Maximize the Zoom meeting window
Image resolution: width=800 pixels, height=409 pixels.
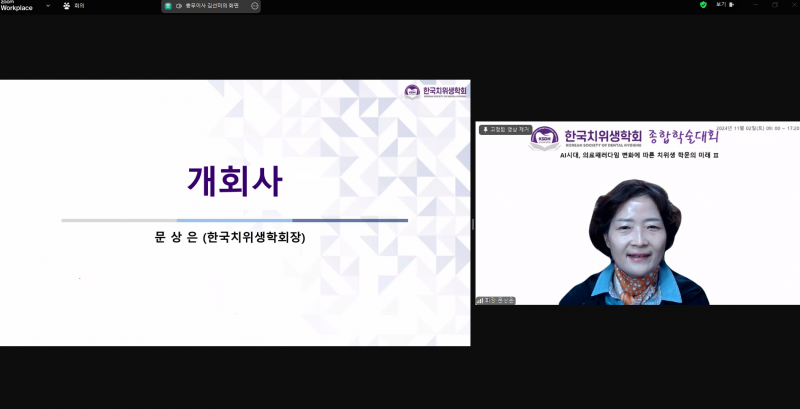pos(774,5)
